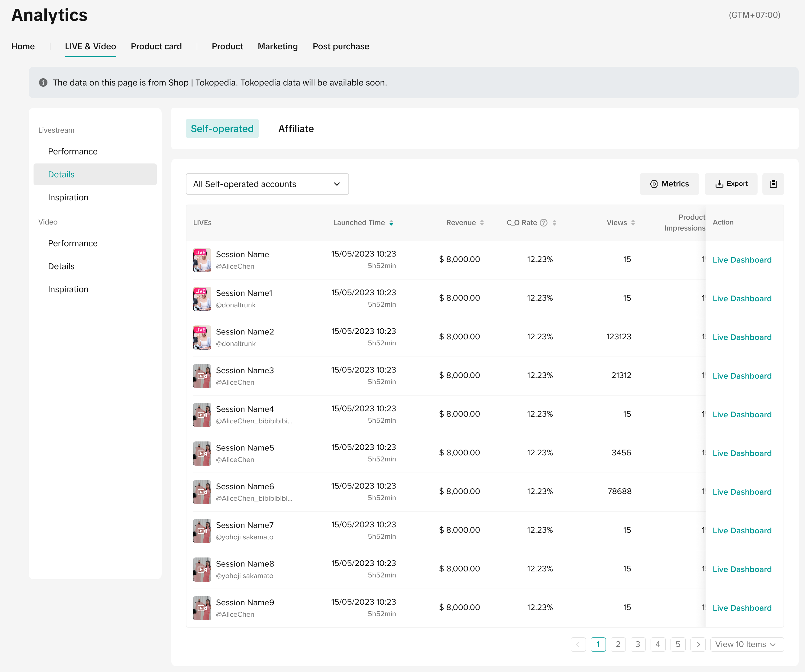The height and width of the screenshot is (672, 805).
Task: Sort by C_O Rate arrows
Action: click(x=554, y=223)
